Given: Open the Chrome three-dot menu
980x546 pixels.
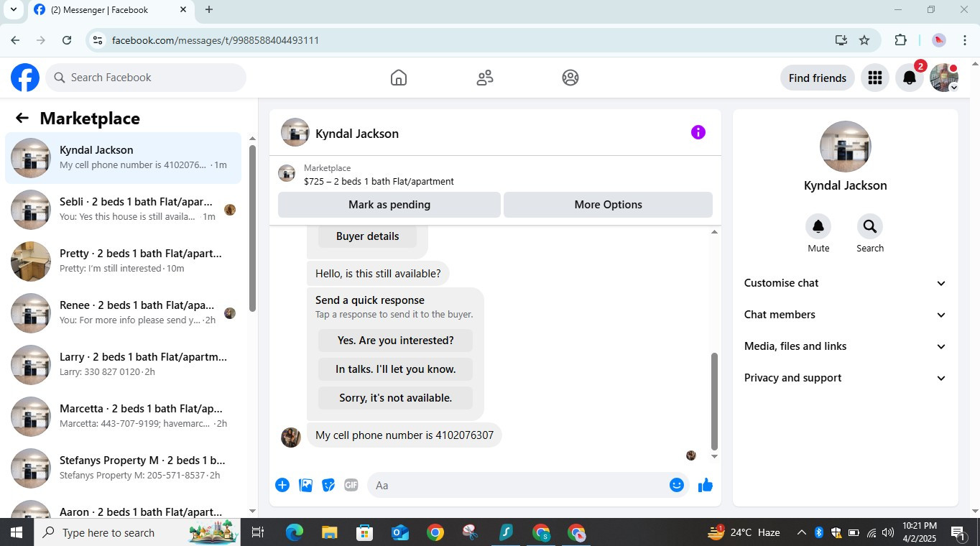Looking at the screenshot, I should [965, 40].
